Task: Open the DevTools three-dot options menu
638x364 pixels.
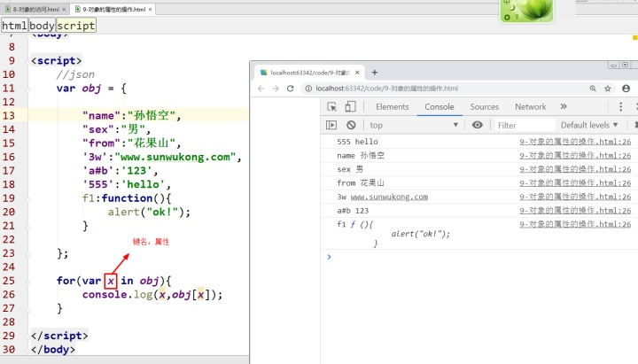Action: coord(620,106)
